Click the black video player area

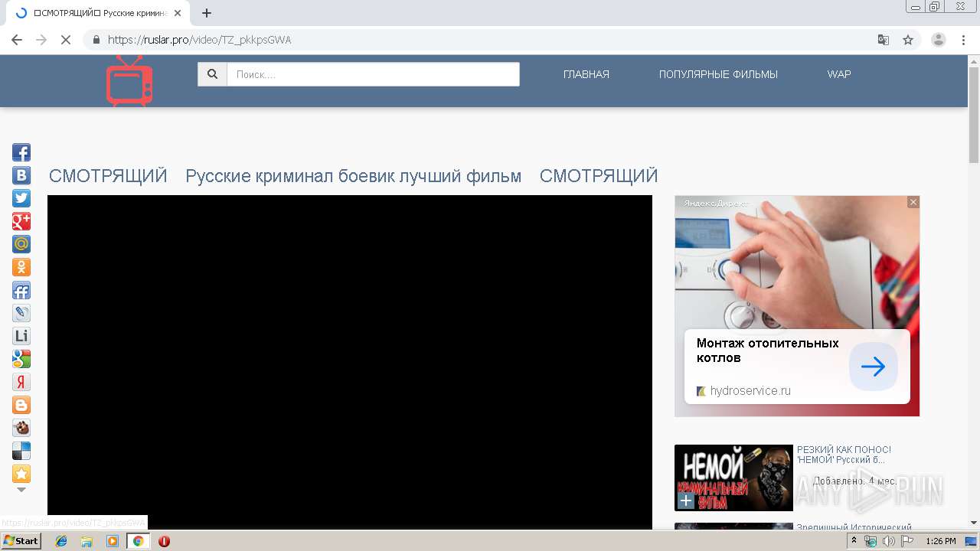(x=350, y=361)
